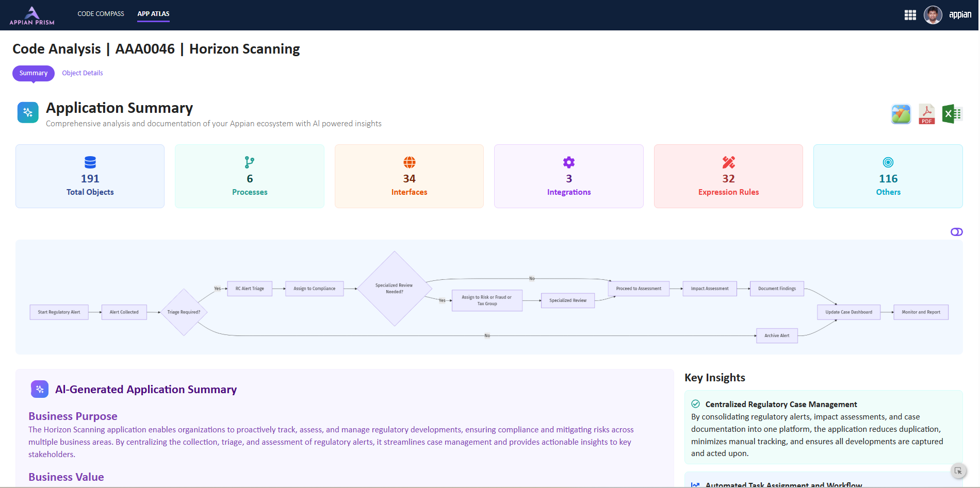Open the Processes count card
This screenshot has height=488, width=980.
(x=250, y=176)
